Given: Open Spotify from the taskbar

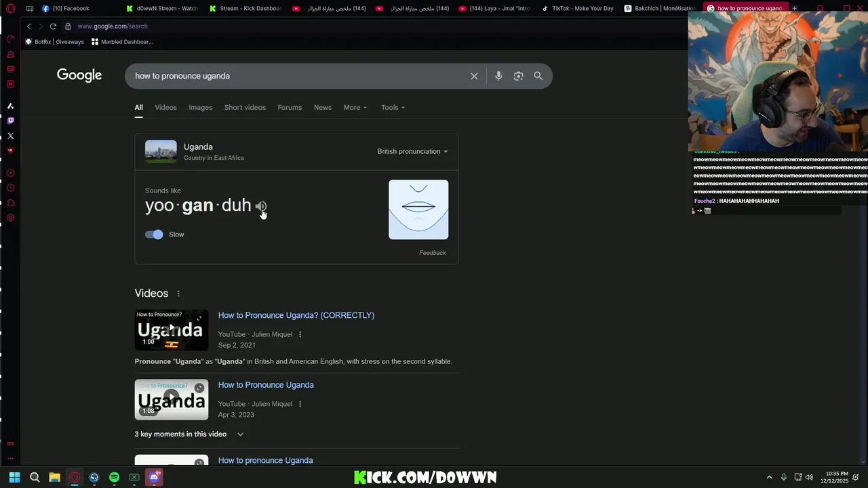Looking at the screenshot, I should click(x=114, y=477).
